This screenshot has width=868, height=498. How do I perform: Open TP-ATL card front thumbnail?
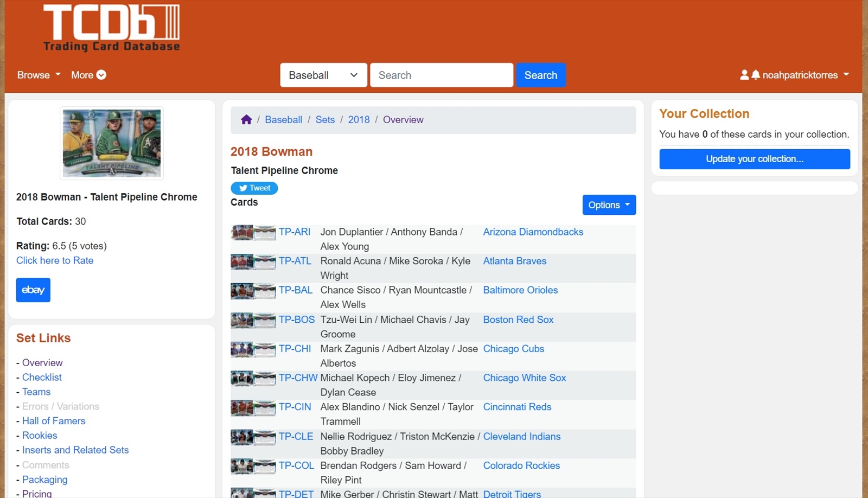(242, 262)
